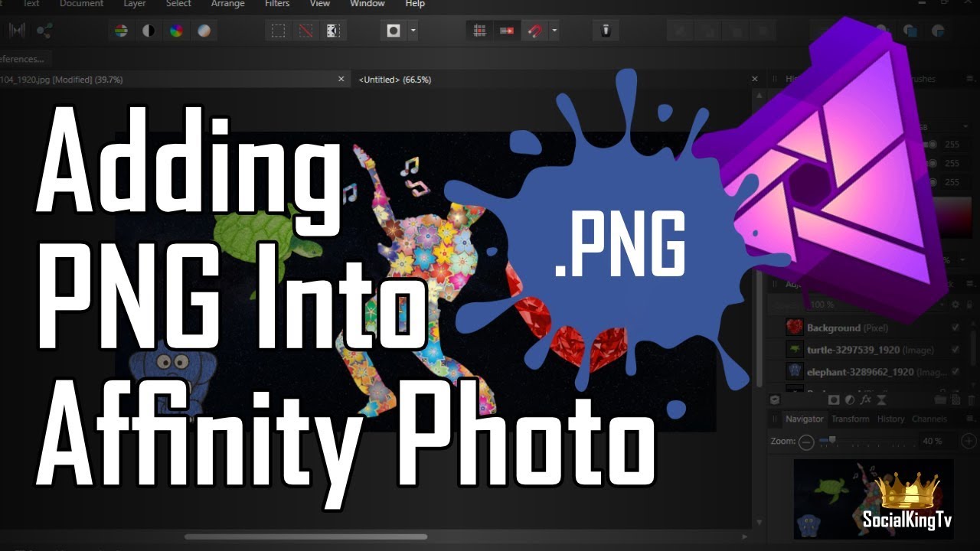Screen dimensions: 980x551
Task: Open the Quick Mask options dropdown arrow
Action: (413, 31)
